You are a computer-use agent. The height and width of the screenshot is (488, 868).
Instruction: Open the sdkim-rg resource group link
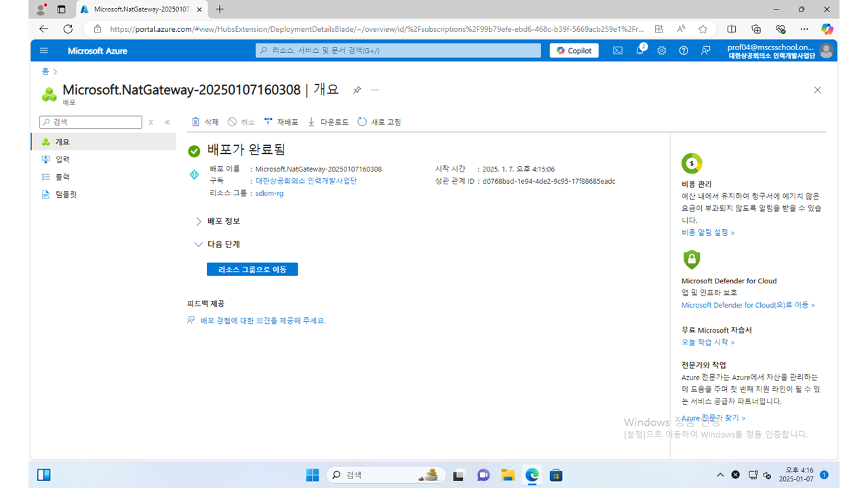point(269,193)
